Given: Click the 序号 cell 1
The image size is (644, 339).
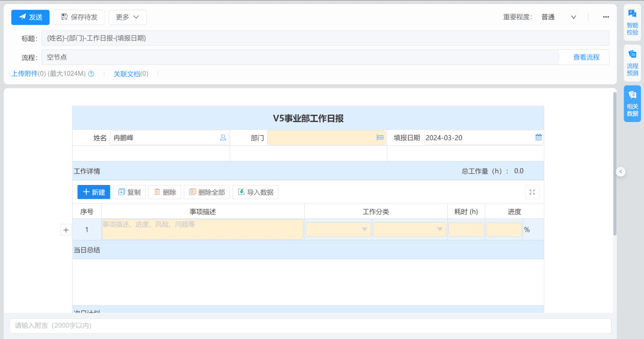Looking at the screenshot, I should click(87, 230).
